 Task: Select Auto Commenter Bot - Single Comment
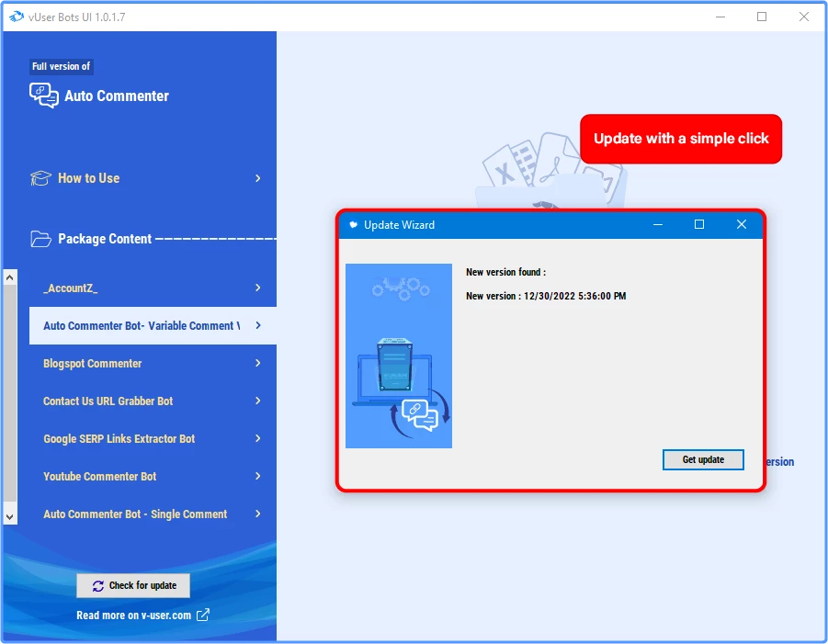(153, 514)
